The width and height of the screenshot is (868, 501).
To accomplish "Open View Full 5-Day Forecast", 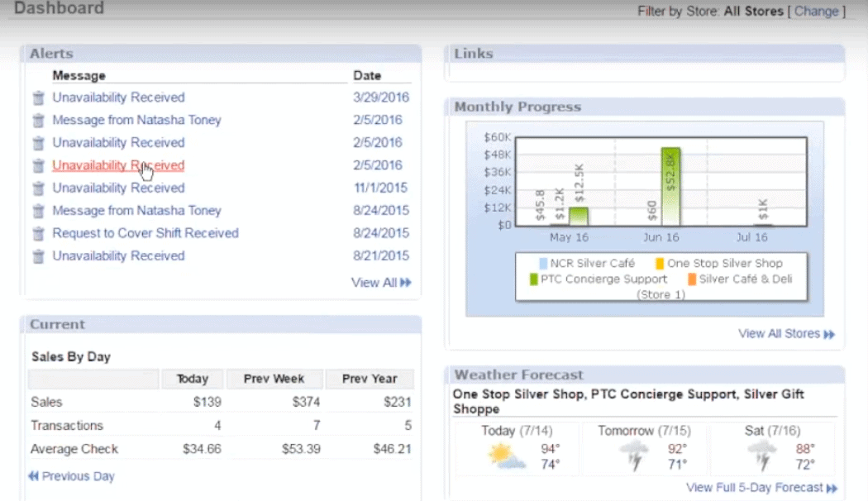I will [761, 488].
